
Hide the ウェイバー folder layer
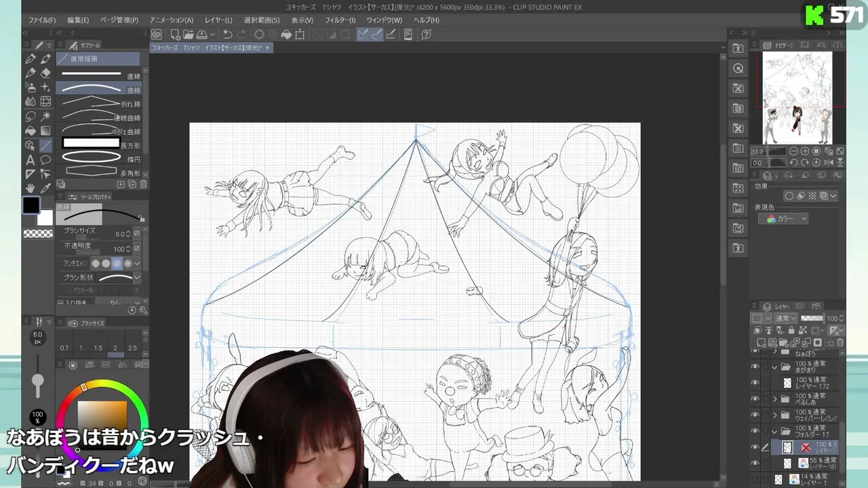[755, 415]
